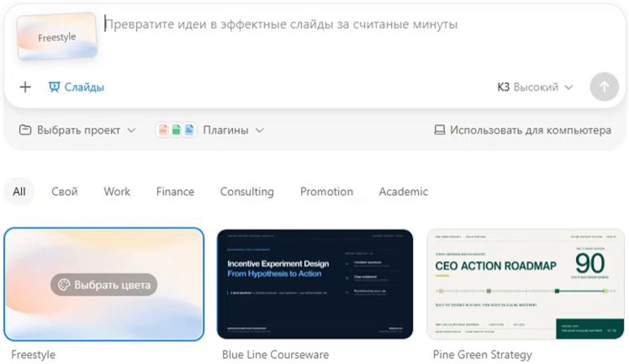Image resolution: width=629 pixels, height=364 pixels.
Task: Switch to the Work tab
Action: (x=117, y=192)
